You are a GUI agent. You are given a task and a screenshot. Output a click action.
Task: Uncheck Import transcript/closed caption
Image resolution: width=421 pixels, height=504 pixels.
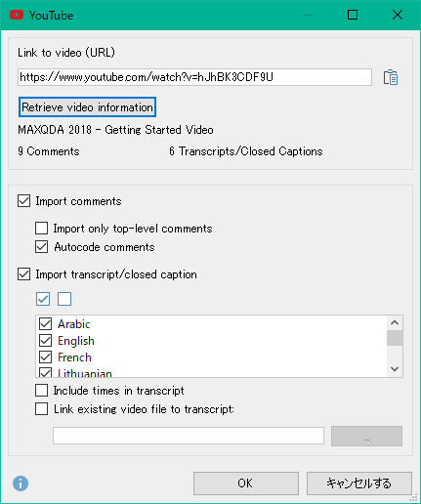[24, 274]
